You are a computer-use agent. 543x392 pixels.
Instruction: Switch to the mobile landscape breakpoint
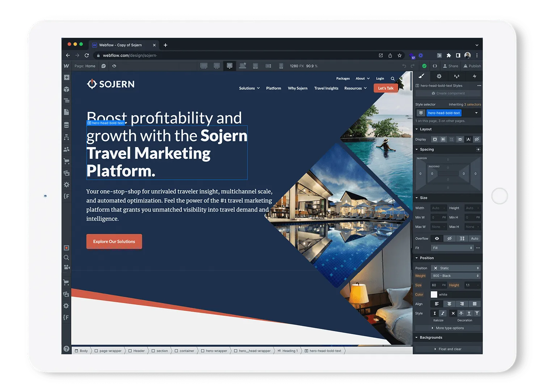(x=268, y=66)
